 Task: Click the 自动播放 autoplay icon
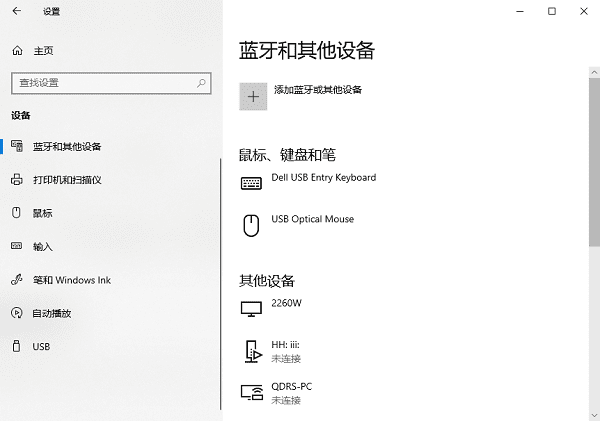click(x=16, y=313)
